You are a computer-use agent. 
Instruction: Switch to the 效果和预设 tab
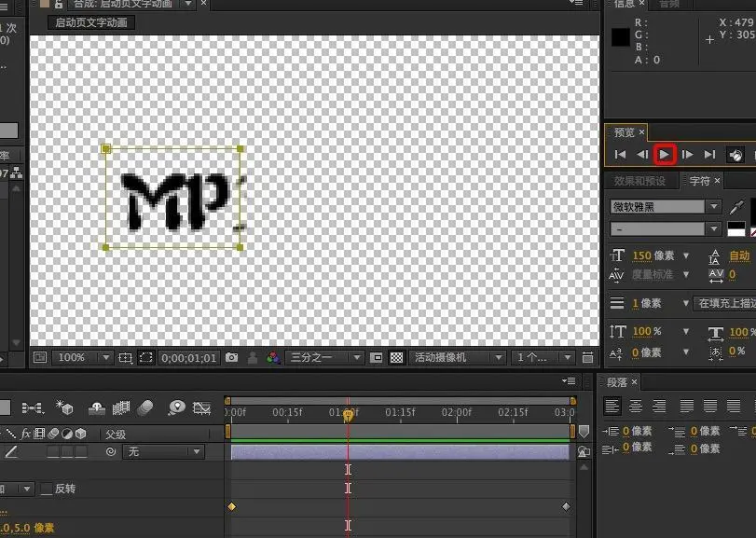639,181
